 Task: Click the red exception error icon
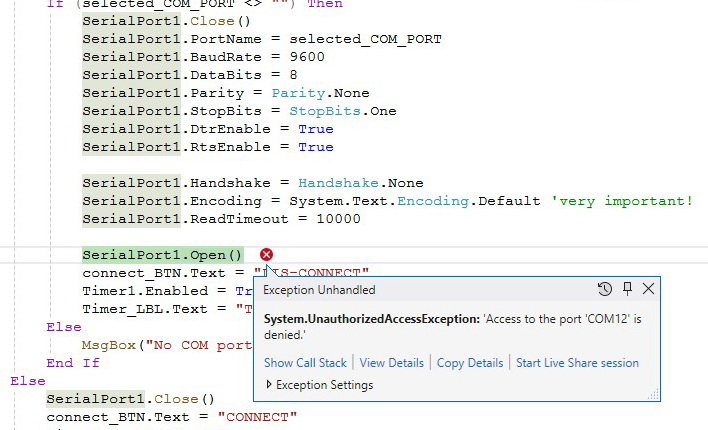(266, 255)
